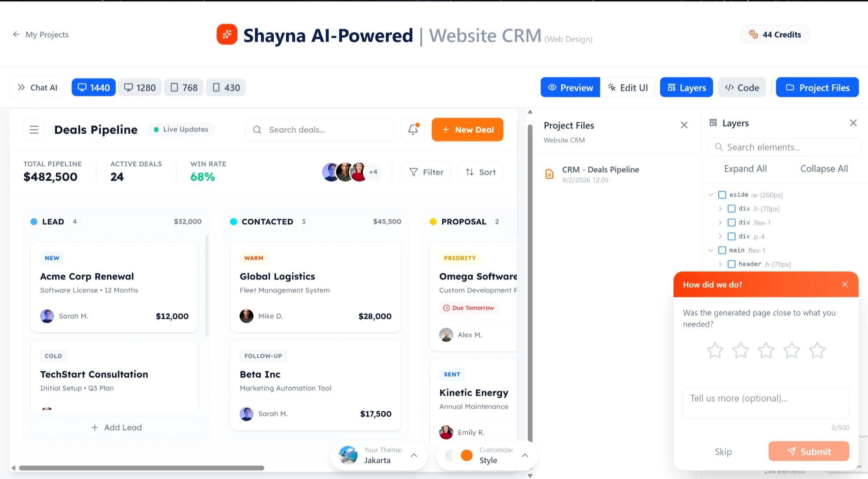The height and width of the screenshot is (479, 868).
Task: Open the hamburger menu beside Deals Pipeline
Action: (x=33, y=129)
